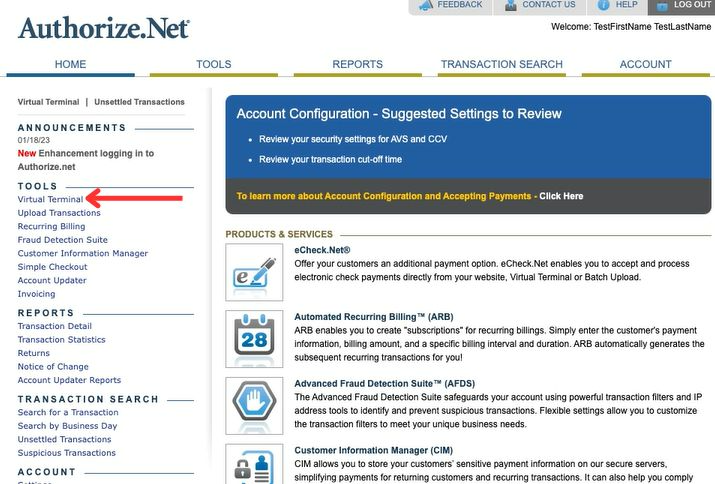Open the FEEDBACK link in the top bar
The width and height of the screenshot is (715, 484).
click(x=460, y=5)
